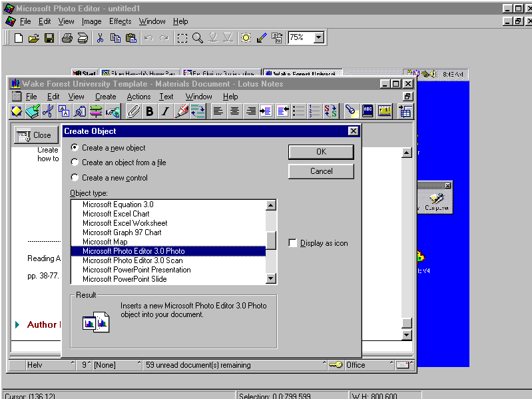Screen dimensions: 532x399
Task: Choose the magnifying glass Zoom tool
Action: pos(198,38)
